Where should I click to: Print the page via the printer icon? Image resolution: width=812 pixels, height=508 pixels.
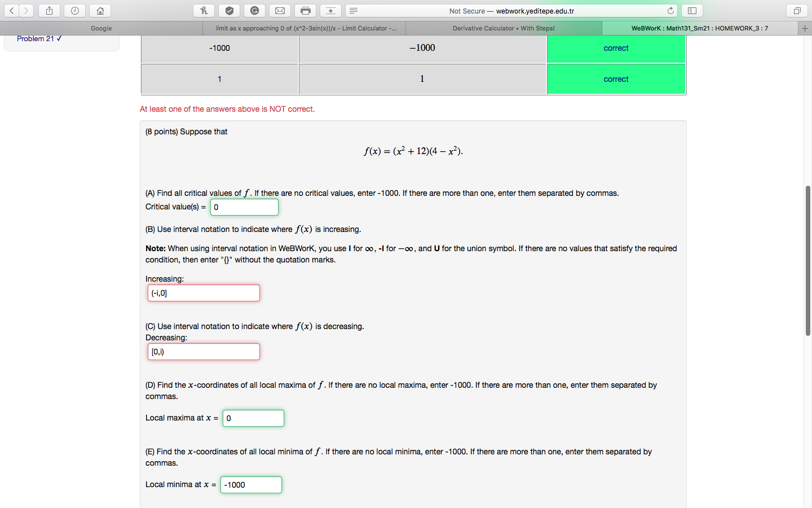point(305,10)
